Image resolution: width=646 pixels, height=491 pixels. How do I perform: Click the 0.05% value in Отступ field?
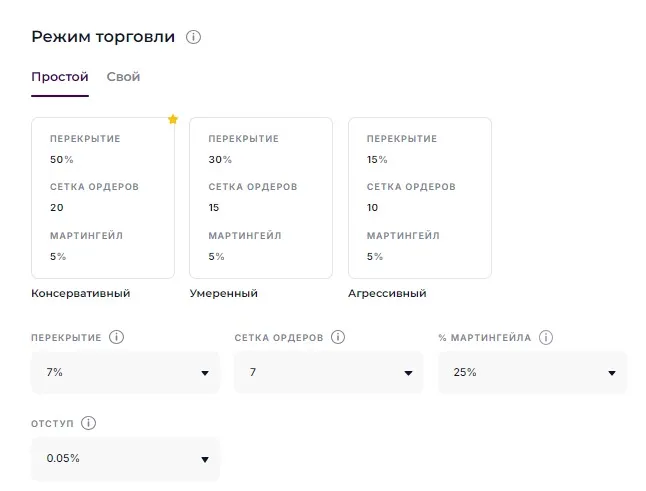63,459
